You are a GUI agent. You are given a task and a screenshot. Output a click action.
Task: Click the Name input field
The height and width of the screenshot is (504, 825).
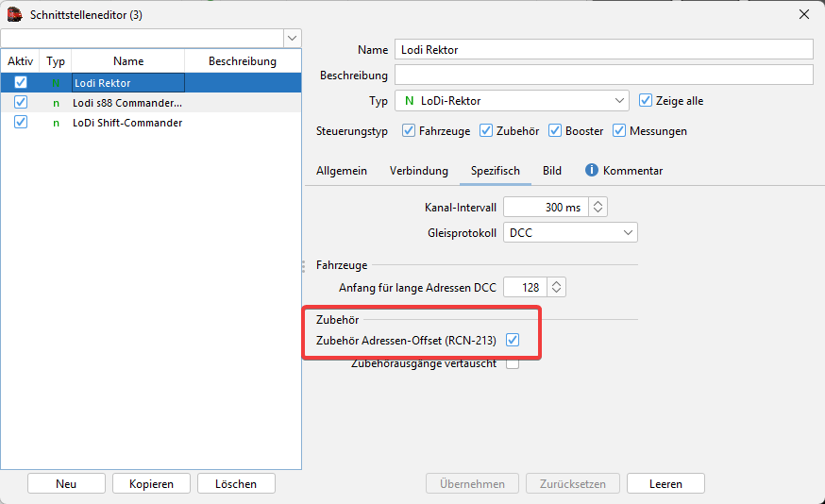coord(604,49)
